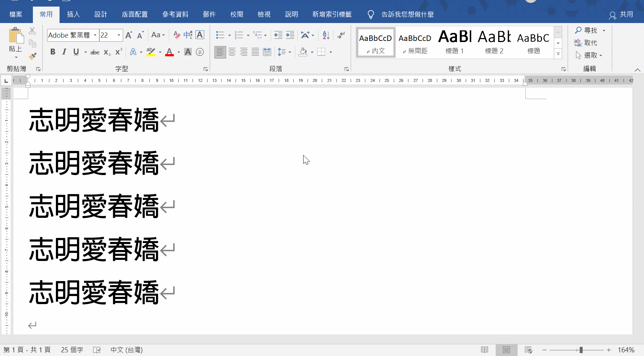Toggle bold formatting
The width and height of the screenshot is (644, 356).
[53, 52]
